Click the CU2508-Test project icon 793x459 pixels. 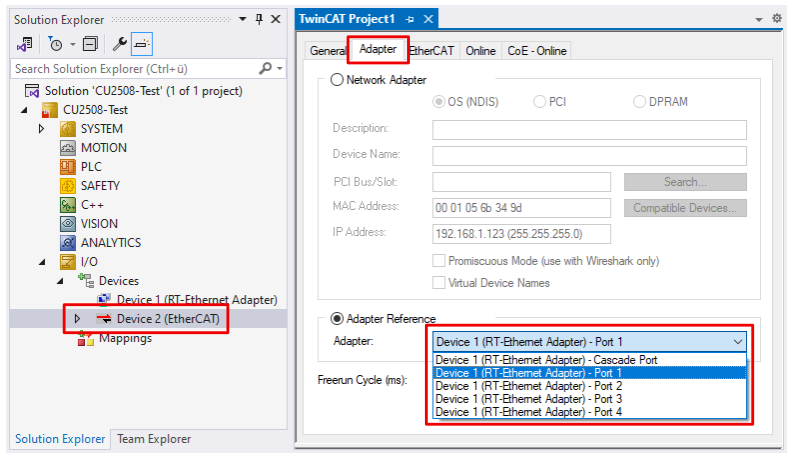tap(49, 110)
